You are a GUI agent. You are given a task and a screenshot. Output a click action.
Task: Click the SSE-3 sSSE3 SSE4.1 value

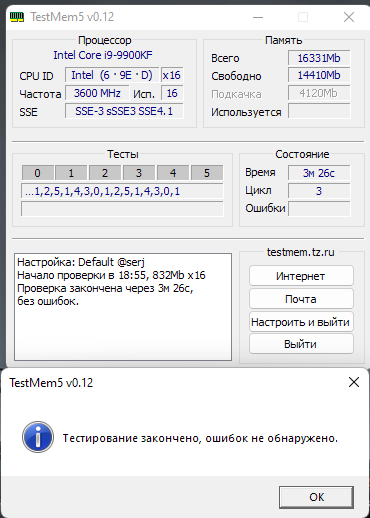click(124, 111)
